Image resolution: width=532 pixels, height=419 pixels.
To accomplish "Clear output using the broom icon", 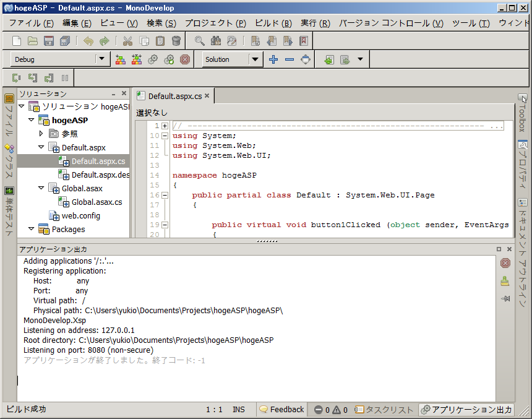I will [x=505, y=281].
